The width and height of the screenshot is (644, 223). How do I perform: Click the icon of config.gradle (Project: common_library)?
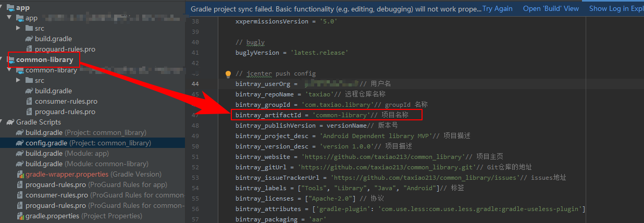20,143
